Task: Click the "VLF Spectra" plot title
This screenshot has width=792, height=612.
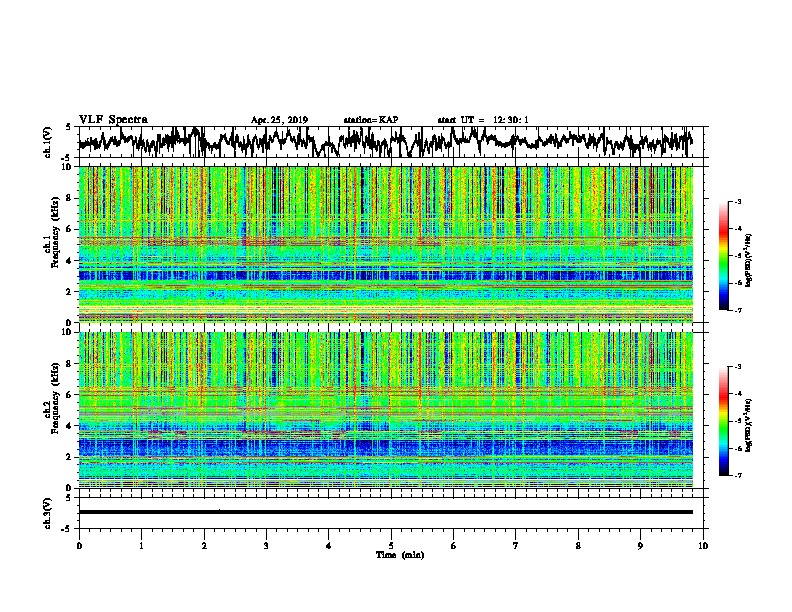Action: pyautogui.click(x=113, y=120)
